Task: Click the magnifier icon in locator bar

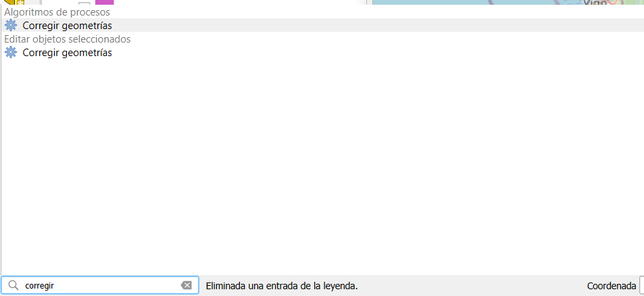Action: tap(13, 286)
